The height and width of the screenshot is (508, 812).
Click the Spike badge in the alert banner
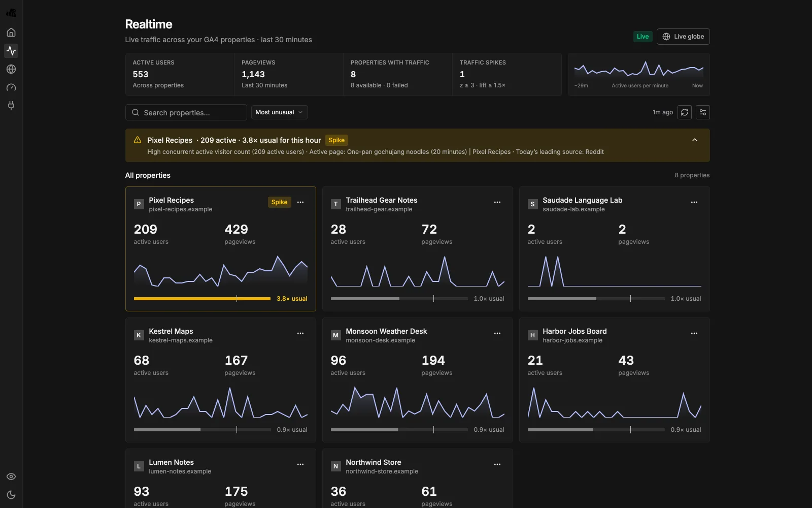tap(336, 140)
